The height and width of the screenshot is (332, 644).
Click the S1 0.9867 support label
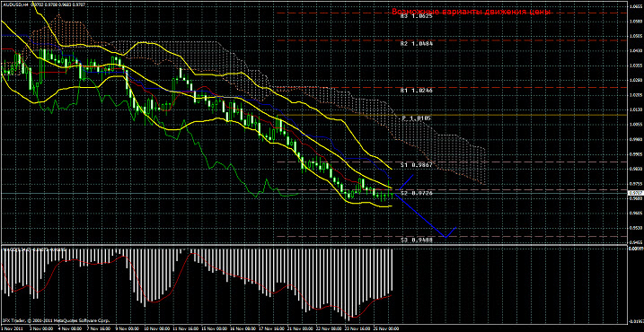pyautogui.click(x=416, y=164)
